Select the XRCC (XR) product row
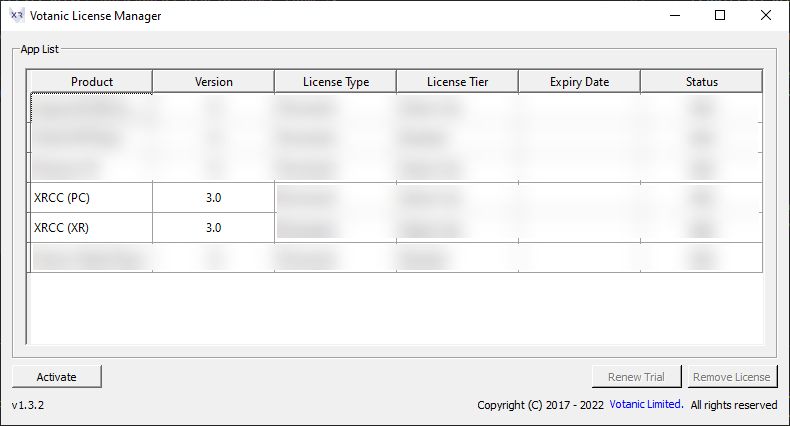Image resolution: width=790 pixels, height=426 pixels. pyautogui.click(x=91, y=228)
